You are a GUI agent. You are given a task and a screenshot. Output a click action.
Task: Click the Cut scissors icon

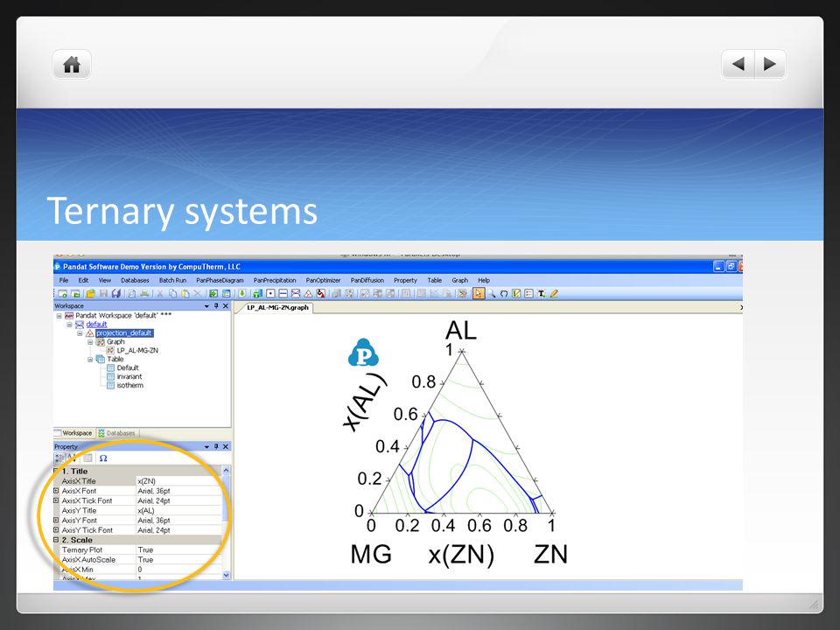click(x=159, y=294)
